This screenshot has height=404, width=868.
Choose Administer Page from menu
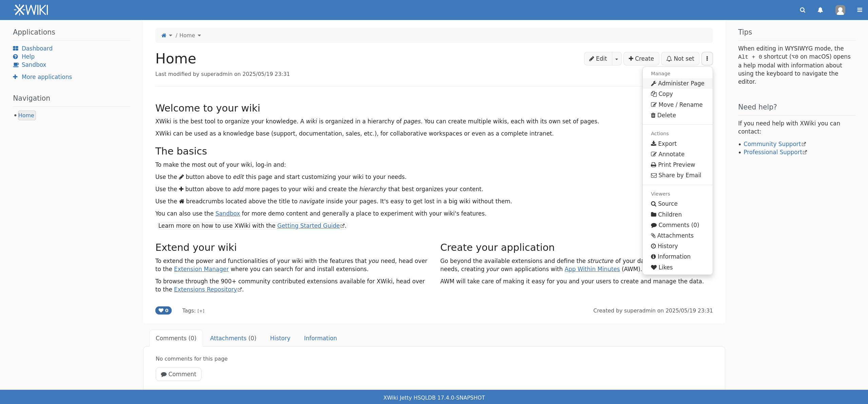point(677,83)
